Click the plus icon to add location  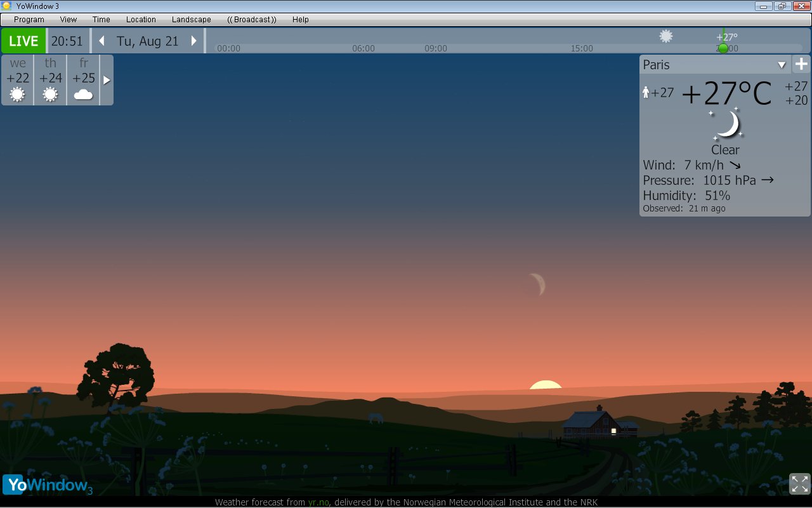801,64
